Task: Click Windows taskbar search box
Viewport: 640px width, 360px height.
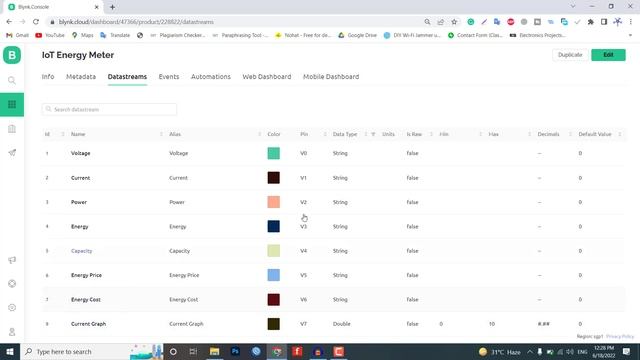Action: point(91,351)
